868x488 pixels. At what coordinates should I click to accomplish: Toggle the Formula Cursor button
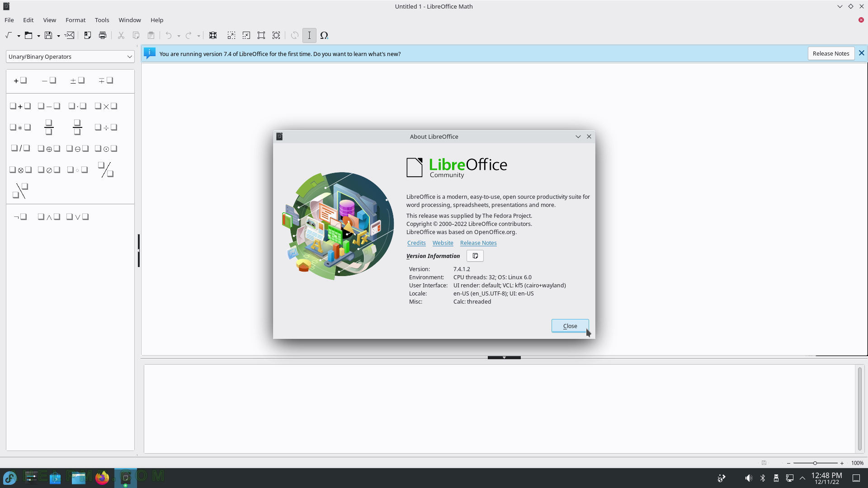click(x=309, y=35)
